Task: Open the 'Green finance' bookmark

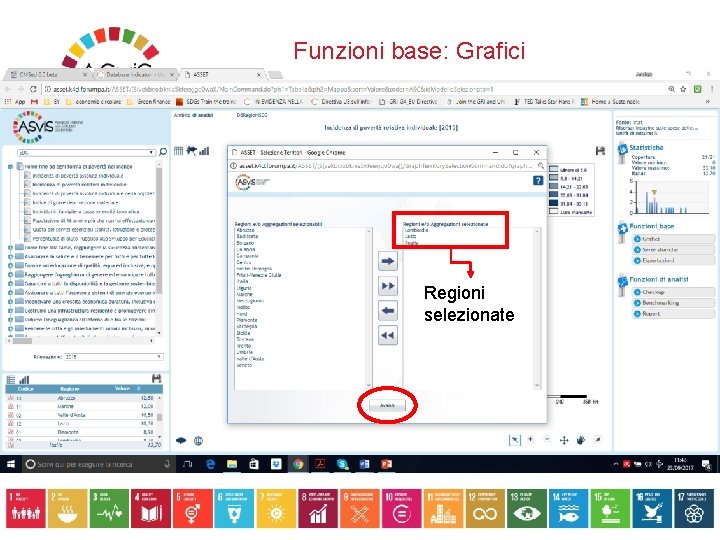Action: click(x=150, y=101)
